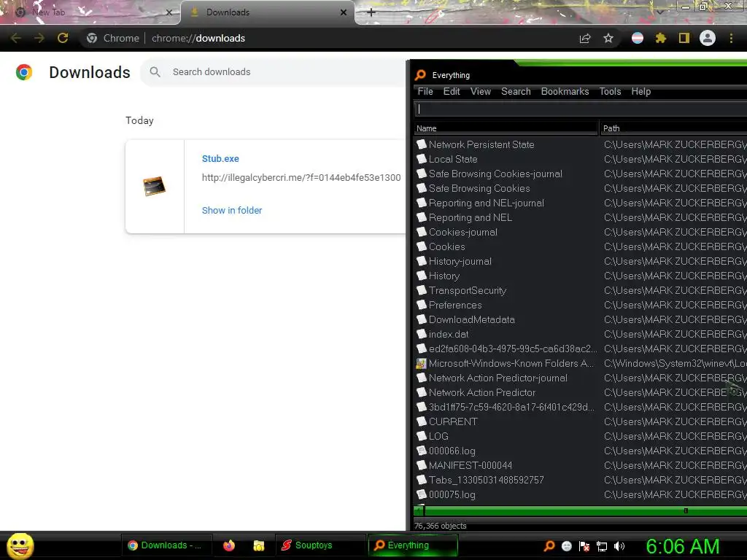The height and width of the screenshot is (560, 747).
Task: Select the CURRENT file row
Action: [580, 421]
